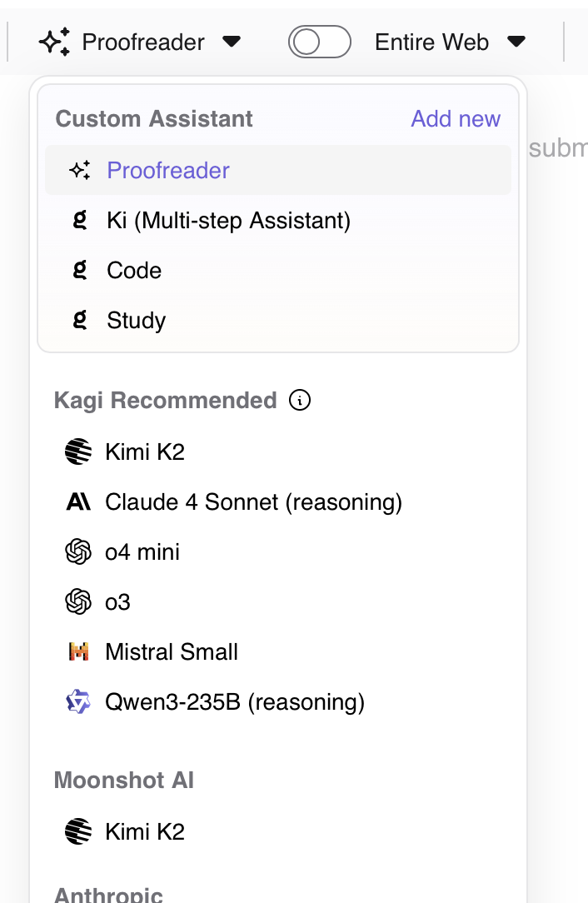Click the OpenAI logo next to o3
Screen dimensions: 588x903
(77, 601)
